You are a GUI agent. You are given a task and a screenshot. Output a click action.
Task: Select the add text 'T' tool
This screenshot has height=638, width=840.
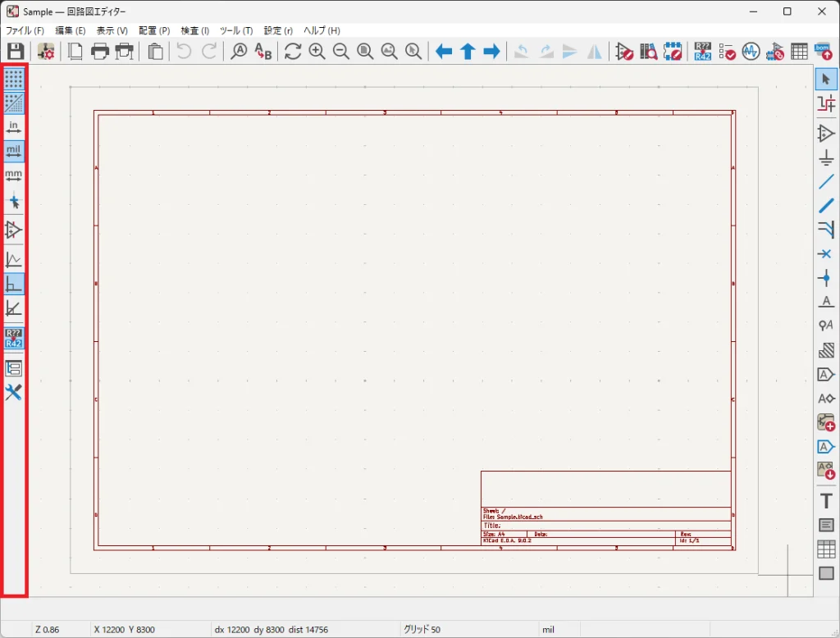826,501
